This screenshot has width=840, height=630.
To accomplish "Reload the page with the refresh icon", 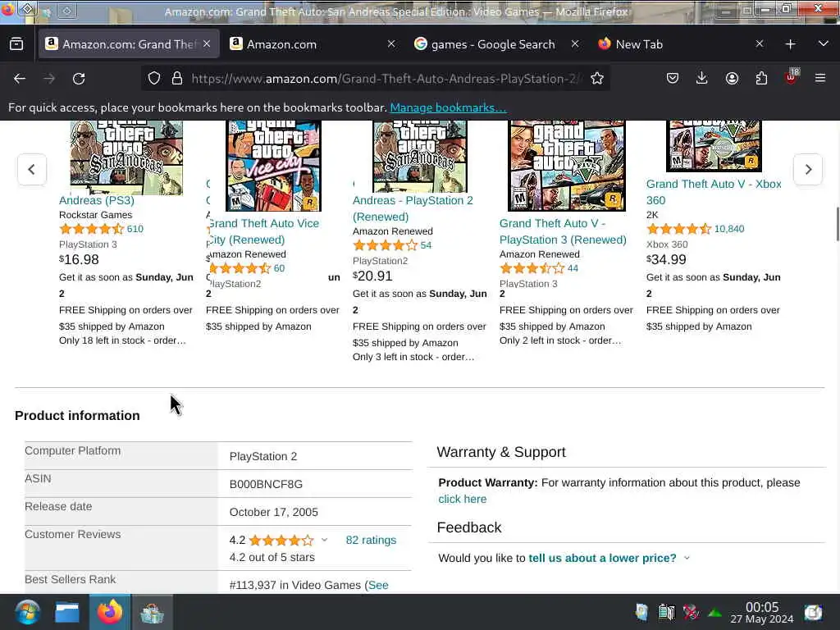I will [79, 79].
